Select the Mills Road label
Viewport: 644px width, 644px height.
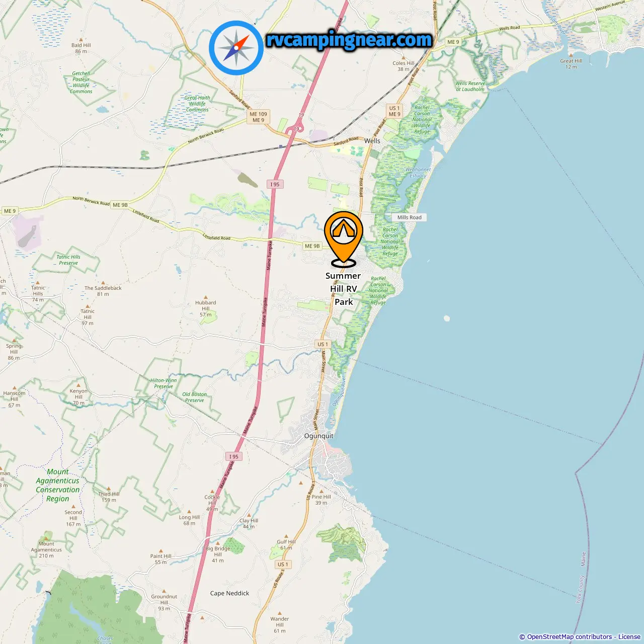(x=410, y=217)
